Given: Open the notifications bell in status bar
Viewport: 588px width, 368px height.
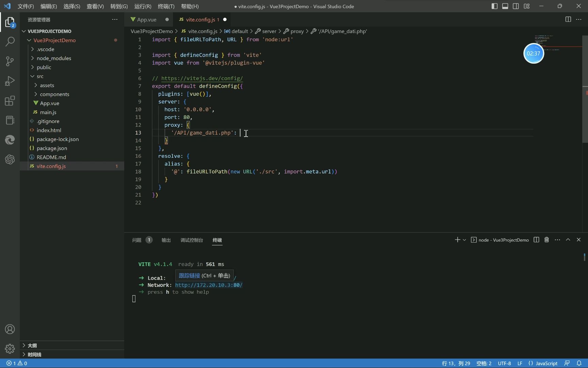Looking at the screenshot, I should point(579,363).
